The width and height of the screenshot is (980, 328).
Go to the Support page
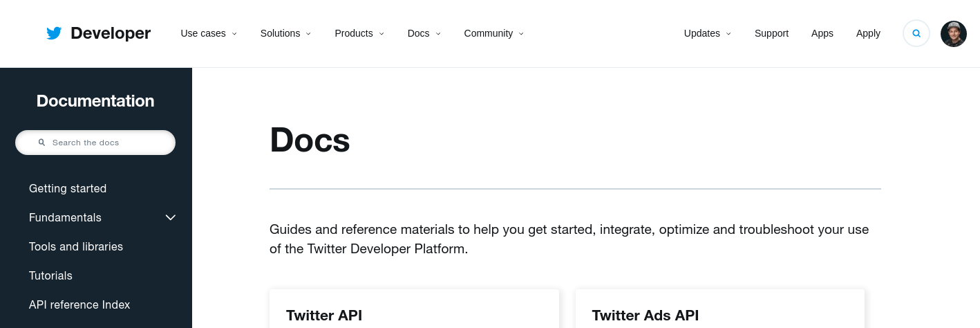(771, 33)
